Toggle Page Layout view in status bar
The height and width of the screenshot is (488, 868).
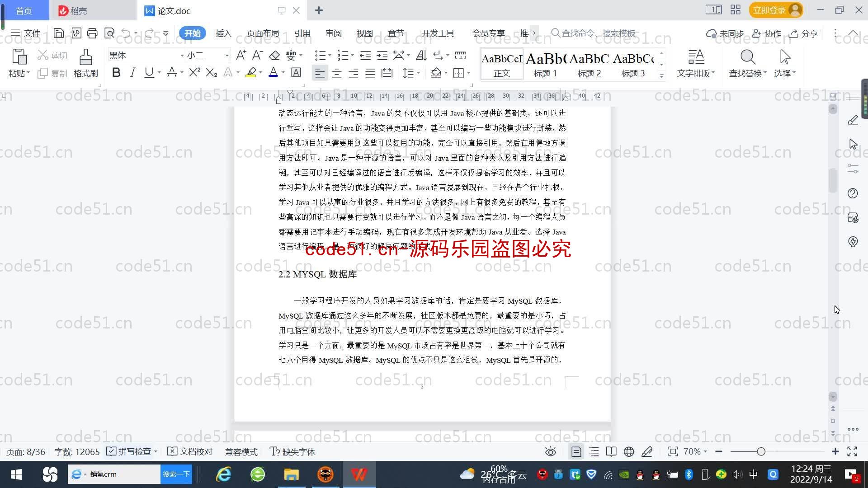point(576,451)
